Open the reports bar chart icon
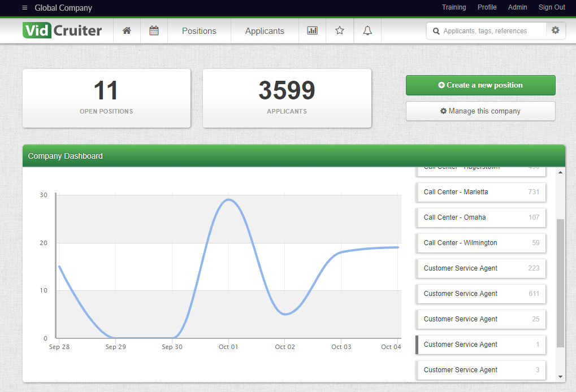 point(312,31)
